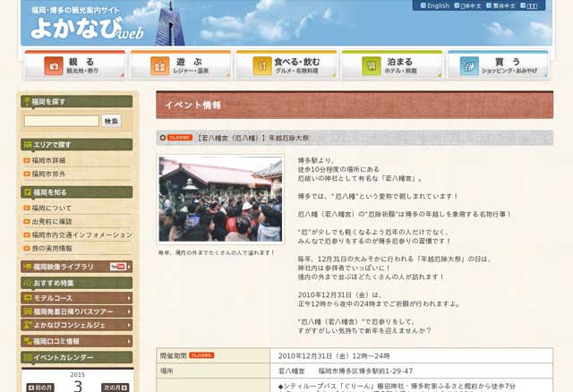573x392 pixels.
Task: Click the orange leisure icon in 遊ぶ tab
Action: coord(159,66)
